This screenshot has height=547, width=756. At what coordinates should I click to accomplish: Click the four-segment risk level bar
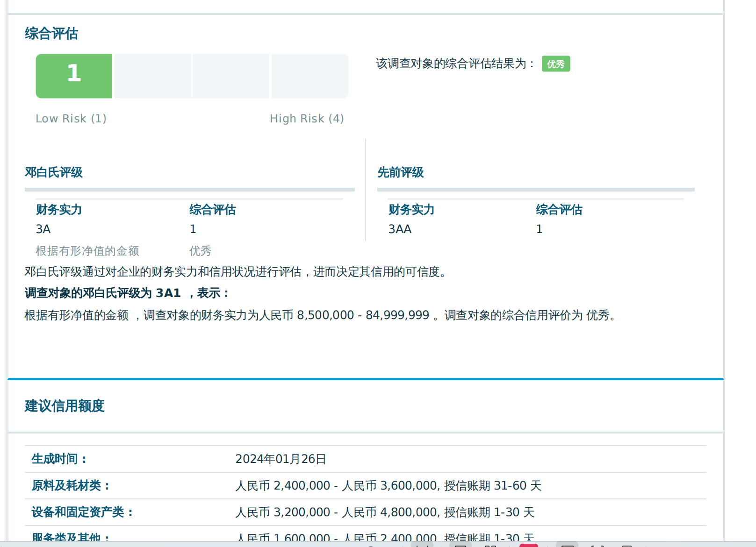(x=192, y=76)
